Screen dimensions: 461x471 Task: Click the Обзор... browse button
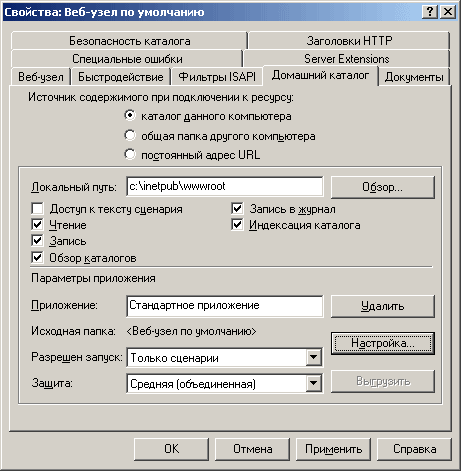coord(383,187)
